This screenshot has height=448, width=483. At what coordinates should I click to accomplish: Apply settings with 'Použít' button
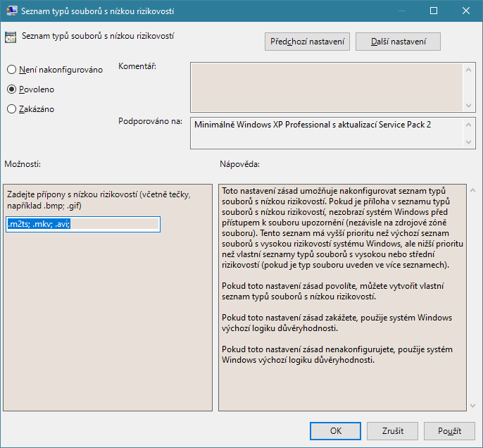click(x=449, y=431)
